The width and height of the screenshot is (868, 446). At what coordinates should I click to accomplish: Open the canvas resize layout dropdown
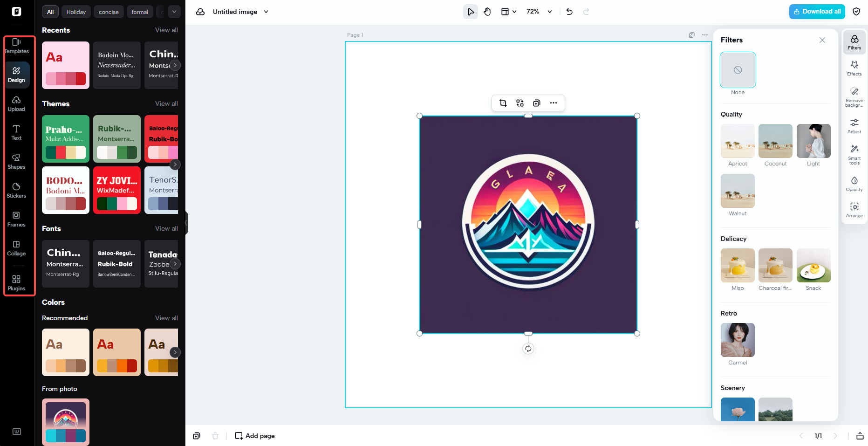(509, 12)
